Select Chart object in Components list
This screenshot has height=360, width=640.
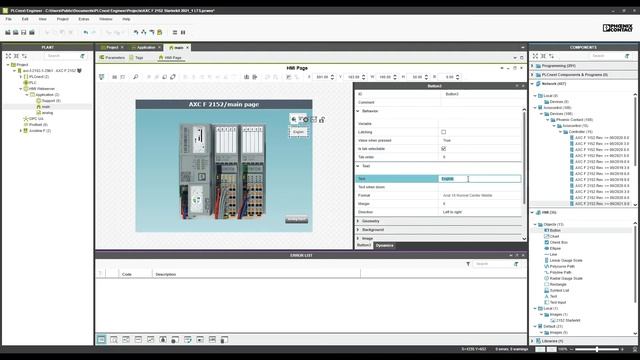(554, 236)
